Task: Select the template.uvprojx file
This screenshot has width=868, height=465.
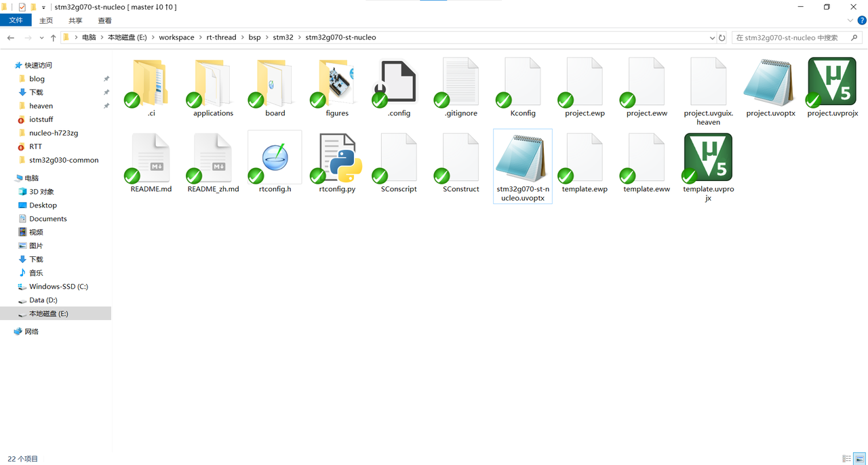Action: tap(708, 159)
